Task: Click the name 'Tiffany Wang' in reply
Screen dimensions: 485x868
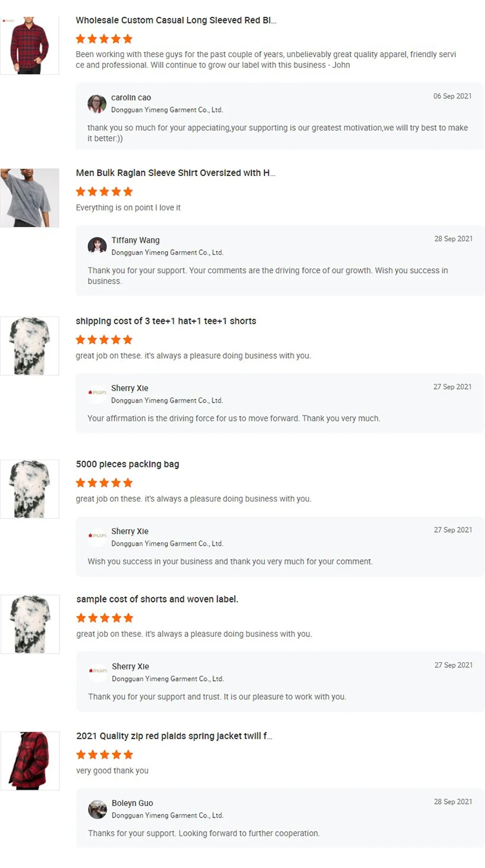Action: pyautogui.click(x=135, y=240)
